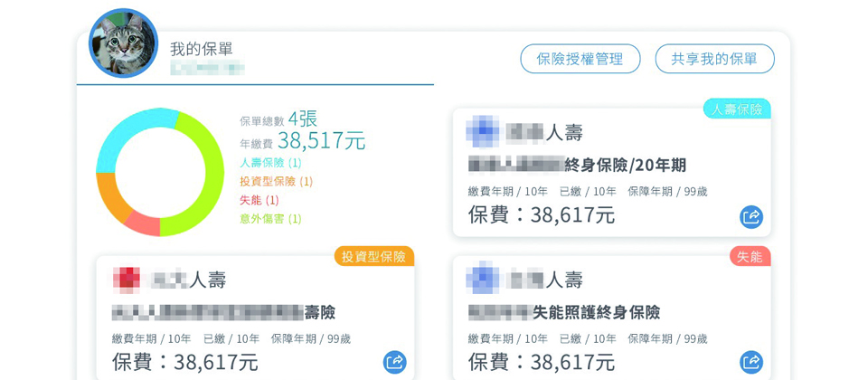Share the 終身保險/20年期 policy card
868x380 pixels.
pyautogui.click(x=751, y=217)
